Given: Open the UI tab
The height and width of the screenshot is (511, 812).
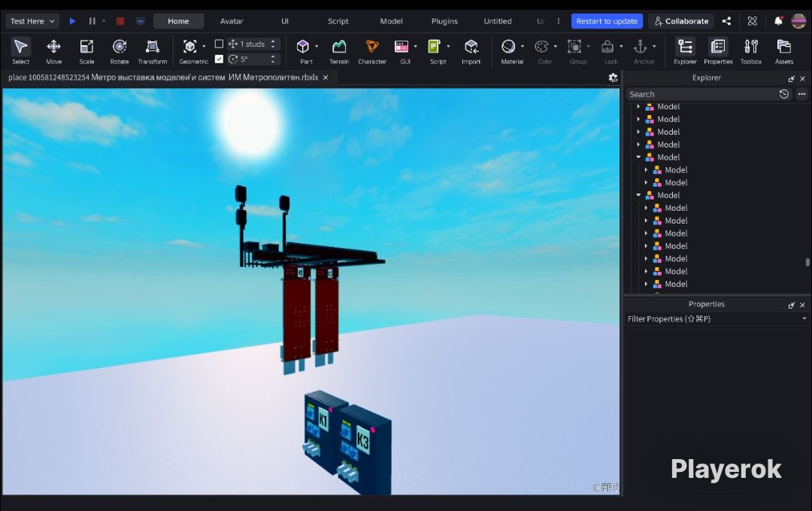Looking at the screenshot, I should 285,21.
